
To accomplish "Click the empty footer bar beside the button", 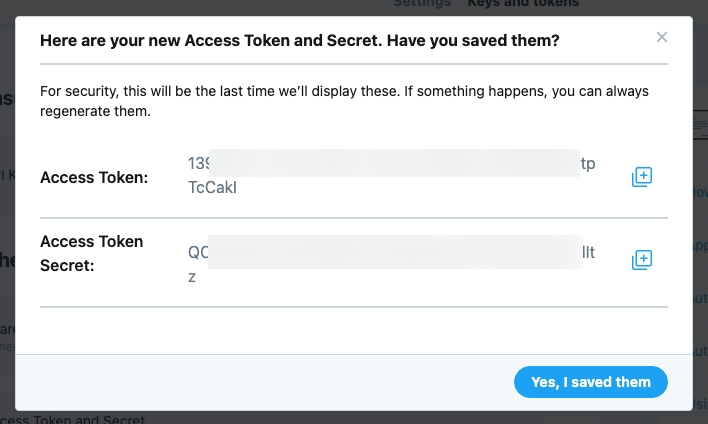I will [x=260, y=382].
